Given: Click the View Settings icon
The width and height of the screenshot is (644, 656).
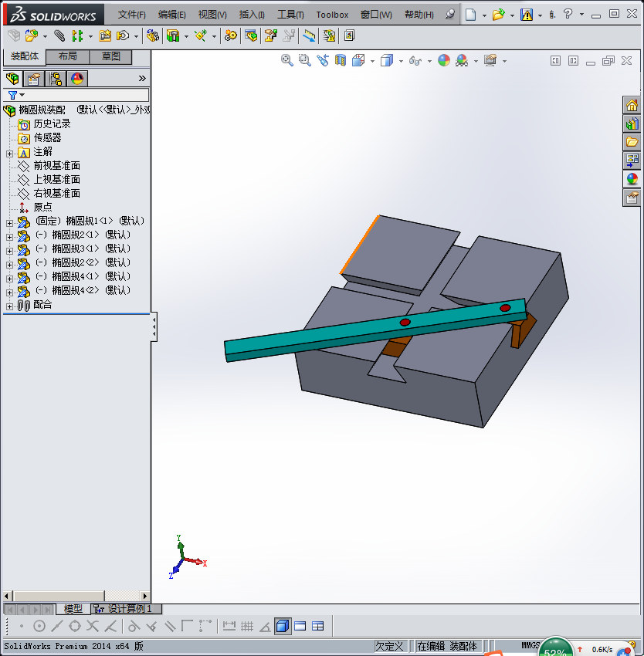Looking at the screenshot, I should (490, 61).
